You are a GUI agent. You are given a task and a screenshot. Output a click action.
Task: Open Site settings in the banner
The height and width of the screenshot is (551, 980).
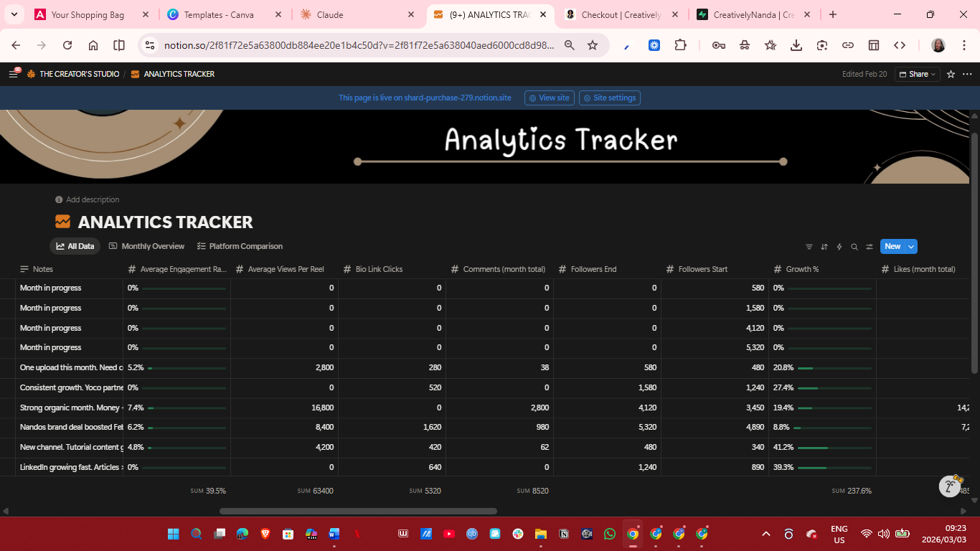click(610, 98)
